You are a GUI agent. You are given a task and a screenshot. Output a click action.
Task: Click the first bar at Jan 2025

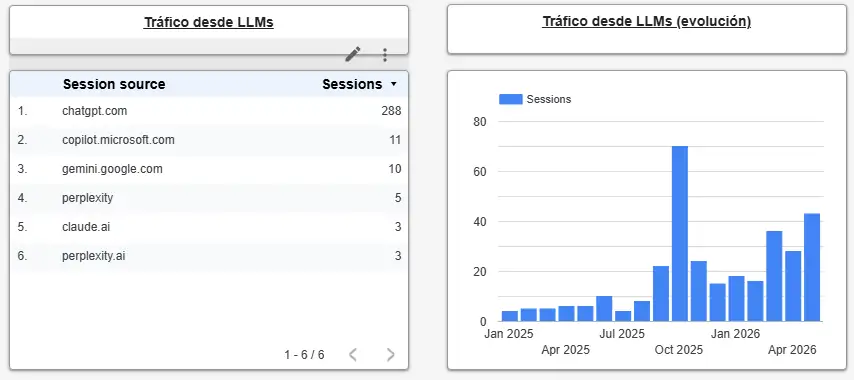(510, 316)
